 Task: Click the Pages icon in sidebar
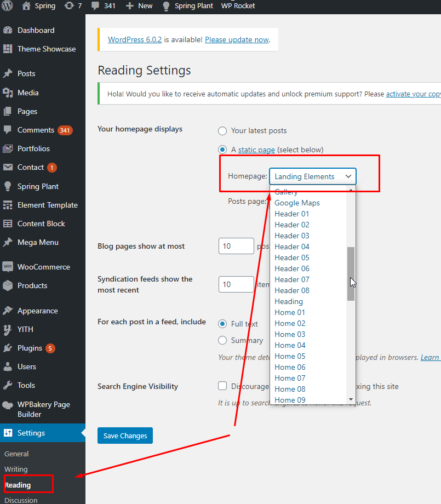(8, 111)
